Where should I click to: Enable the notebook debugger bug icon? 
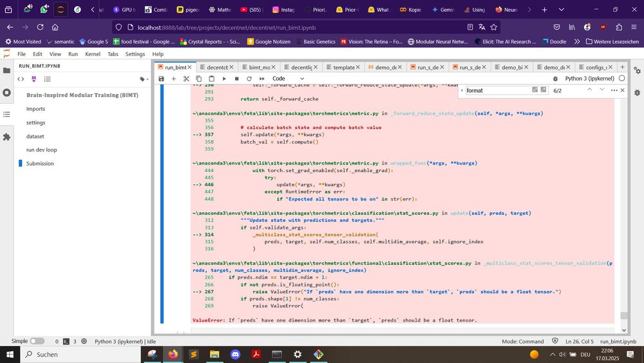click(555, 79)
